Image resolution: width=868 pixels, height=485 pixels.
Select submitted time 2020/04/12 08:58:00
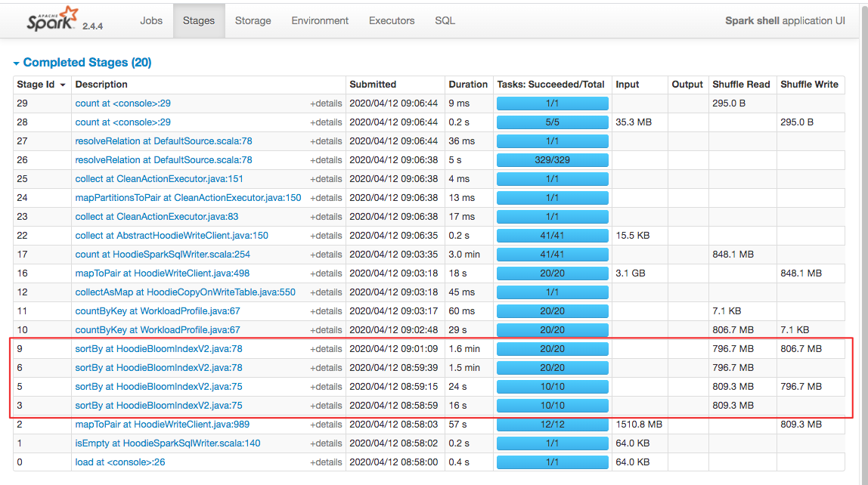pyautogui.click(x=394, y=462)
